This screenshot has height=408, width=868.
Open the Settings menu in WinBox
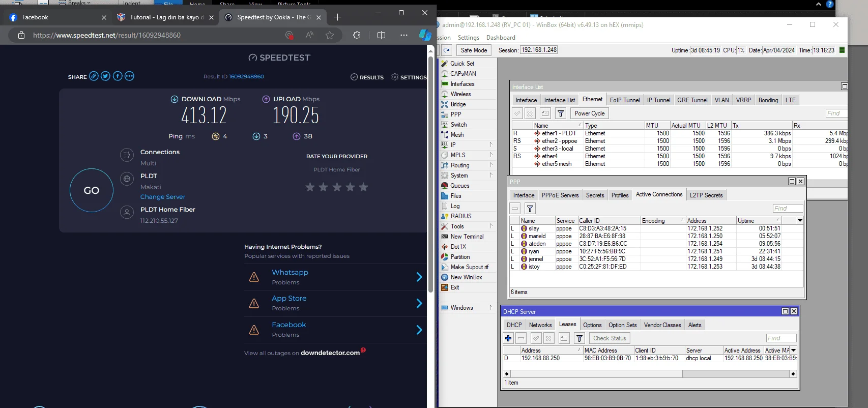(468, 38)
